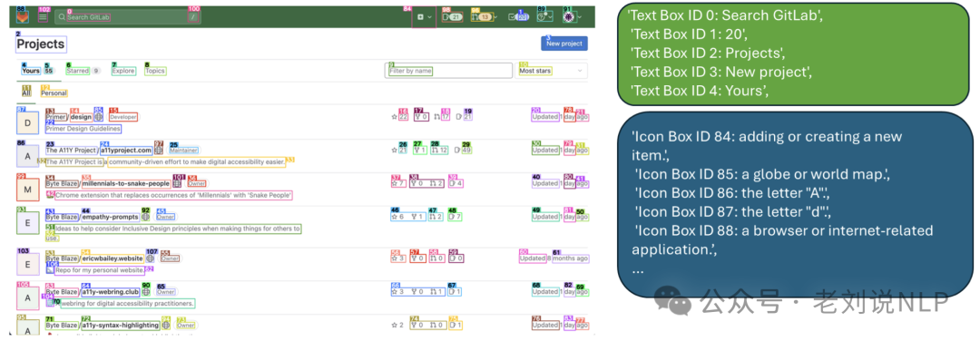
Task: Open merge requests icon showing 13
Action: (x=484, y=17)
